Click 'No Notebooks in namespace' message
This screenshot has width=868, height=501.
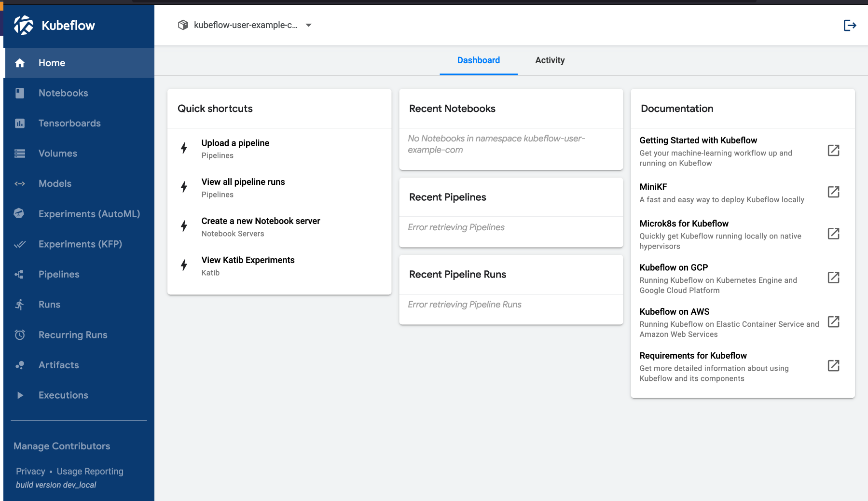click(x=496, y=144)
